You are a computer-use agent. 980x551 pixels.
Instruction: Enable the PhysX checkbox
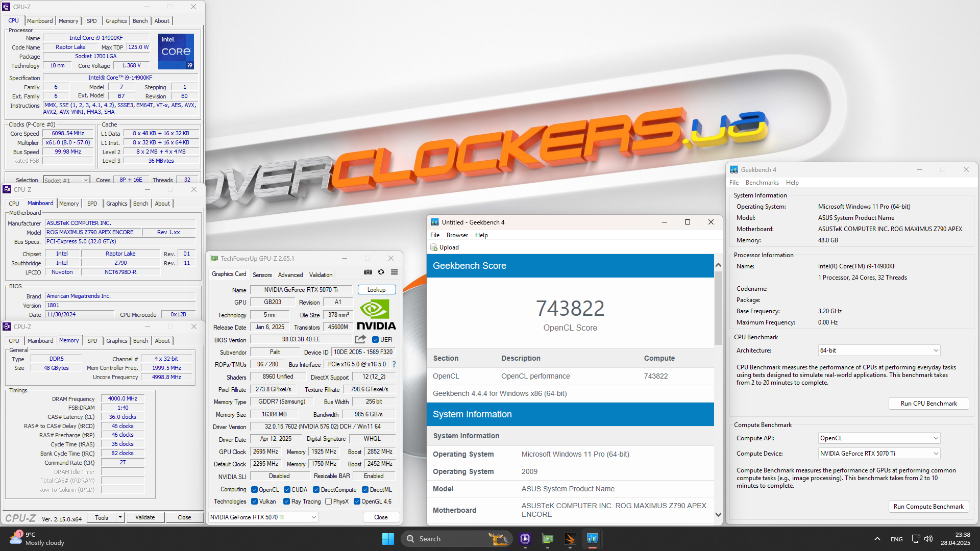coord(328,502)
